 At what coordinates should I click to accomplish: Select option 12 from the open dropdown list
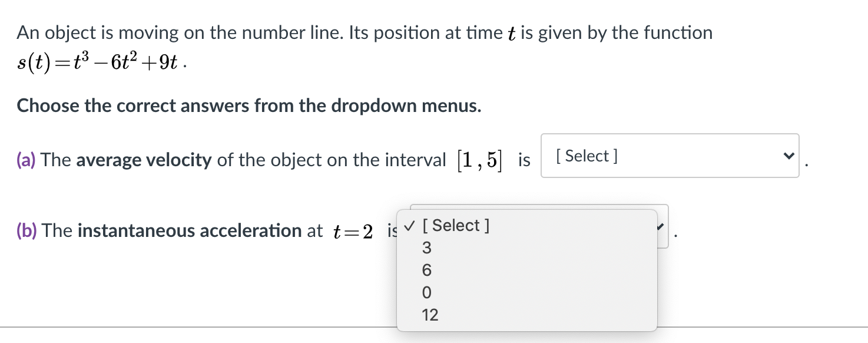pyautogui.click(x=430, y=315)
